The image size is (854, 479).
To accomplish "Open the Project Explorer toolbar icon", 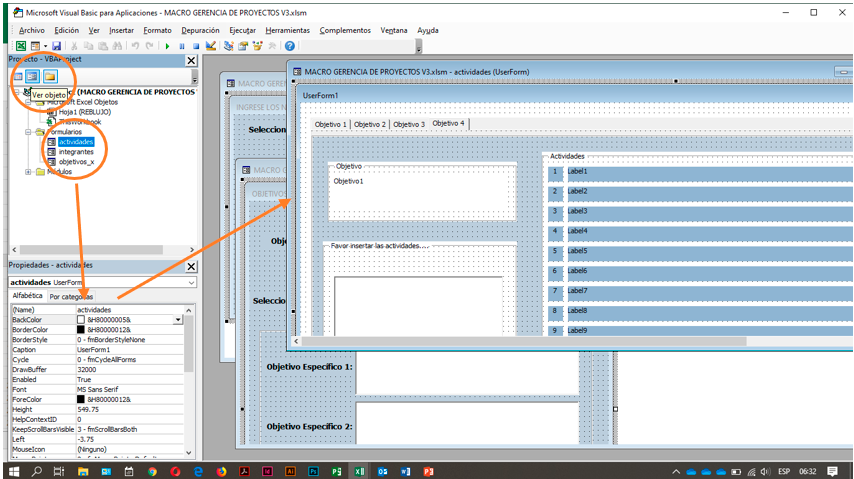I will (x=229, y=46).
